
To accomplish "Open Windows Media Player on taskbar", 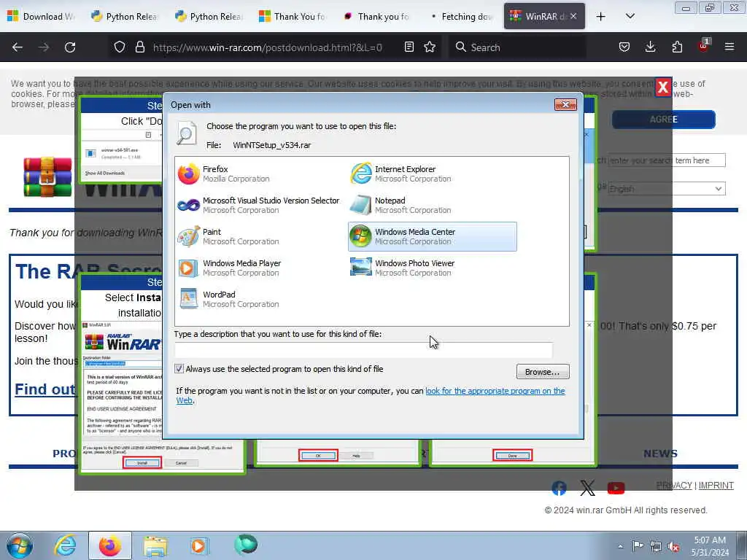I will tap(198, 545).
